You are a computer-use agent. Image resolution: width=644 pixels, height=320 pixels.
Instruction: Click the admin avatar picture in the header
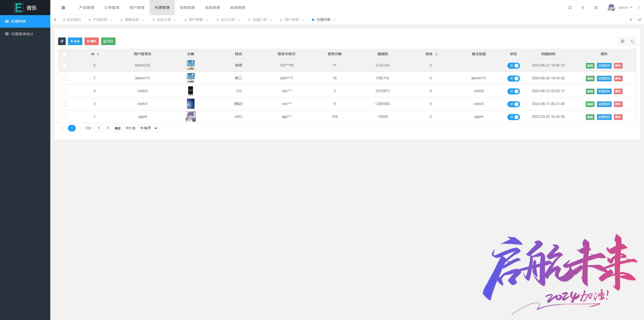pos(611,8)
